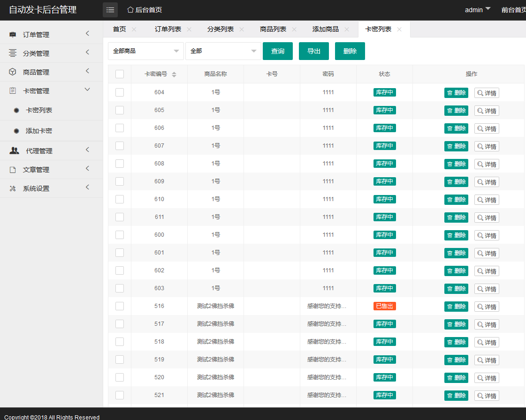This screenshot has height=420, width=526.
Task: Click the 订单管理 sidebar icon
Action: click(13, 35)
